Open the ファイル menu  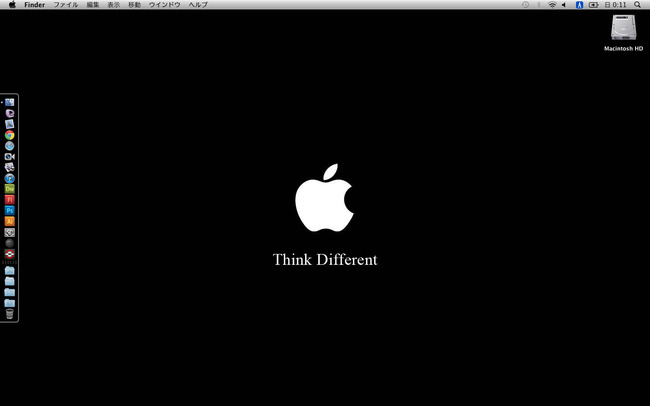(x=65, y=5)
